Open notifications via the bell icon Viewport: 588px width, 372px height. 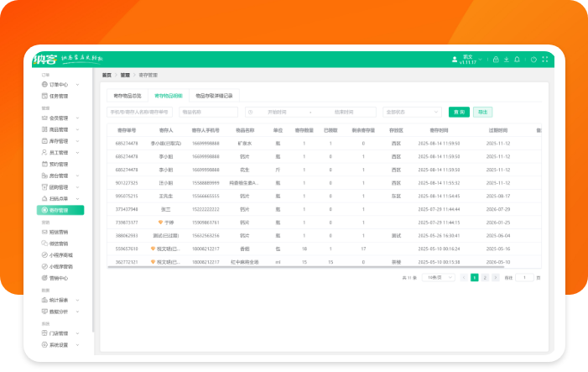[518, 60]
